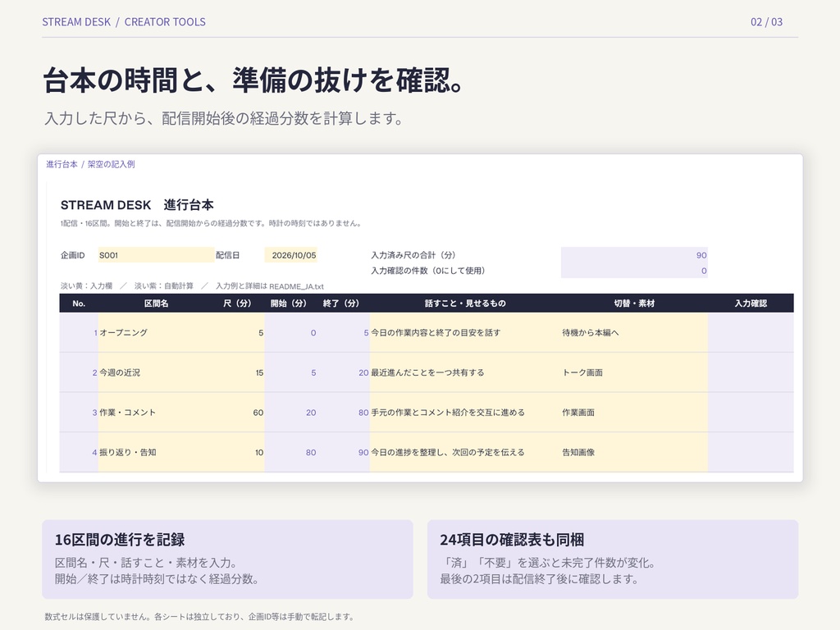Select the 企画ID input cell S001
The image size is (840, 630).
coord(156,255)
